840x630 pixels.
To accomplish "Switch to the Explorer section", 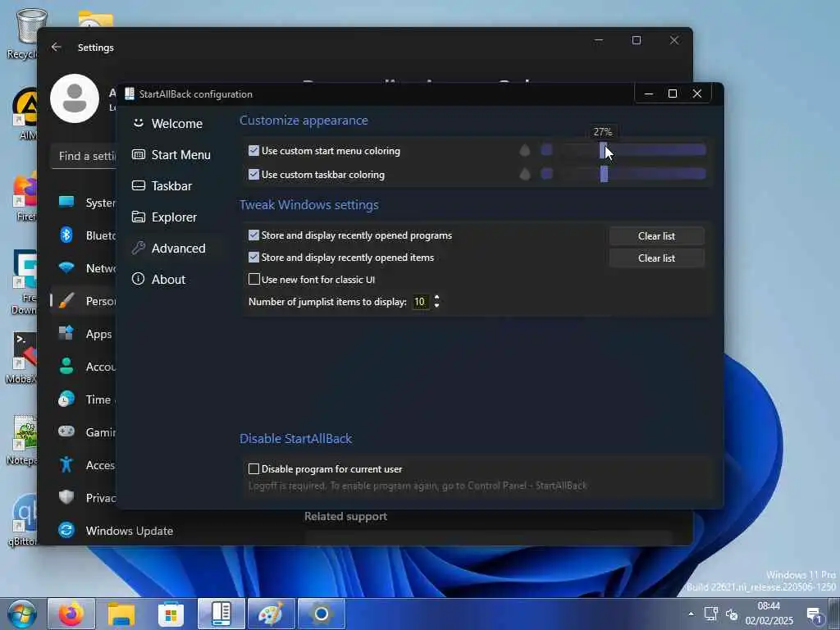I will tap(164, 217).
